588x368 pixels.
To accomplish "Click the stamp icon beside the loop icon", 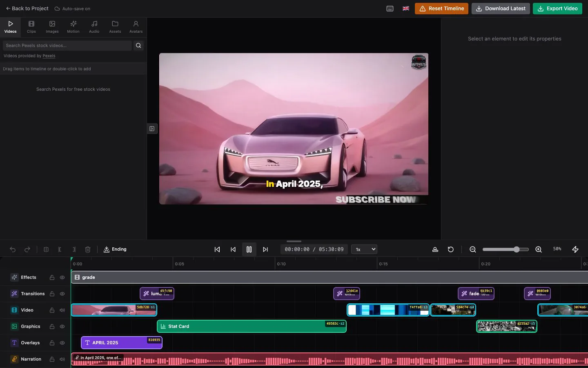I will pyautogui.click(x=435, y=249).
